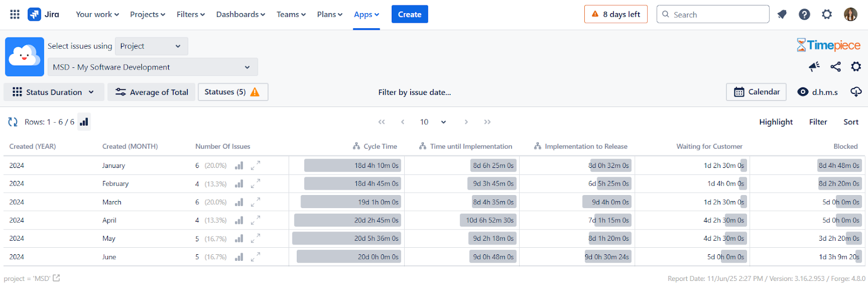Viewport: 868px width, 288px height.
Task: Expand the March row details arrow
Action: (x=256, y=202)
